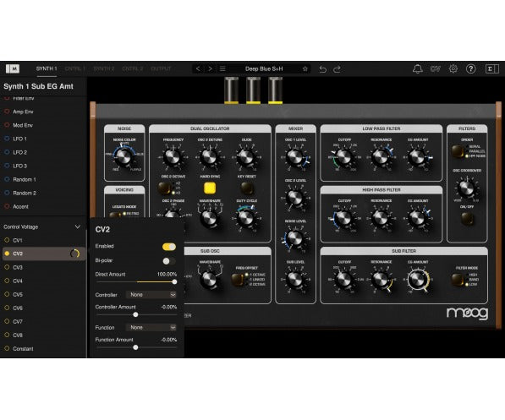This screenshot has height=420, width=505.
Task: Click the first vacuum tube on top
Action: click(231, 90)
